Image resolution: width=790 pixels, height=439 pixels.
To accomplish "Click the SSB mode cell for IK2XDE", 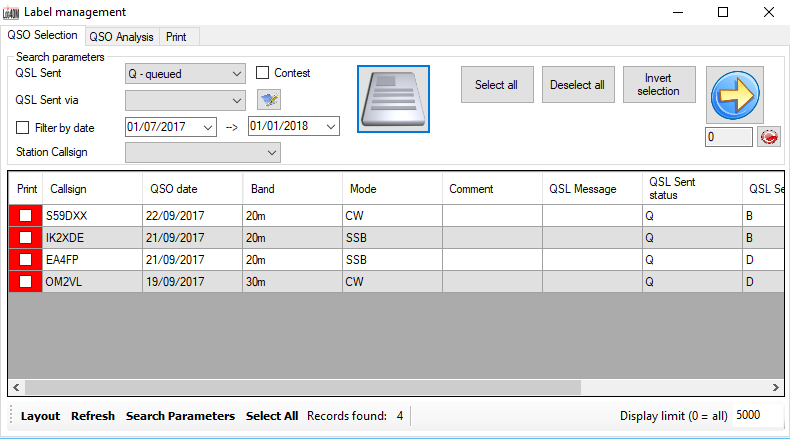I will (392, 237).
